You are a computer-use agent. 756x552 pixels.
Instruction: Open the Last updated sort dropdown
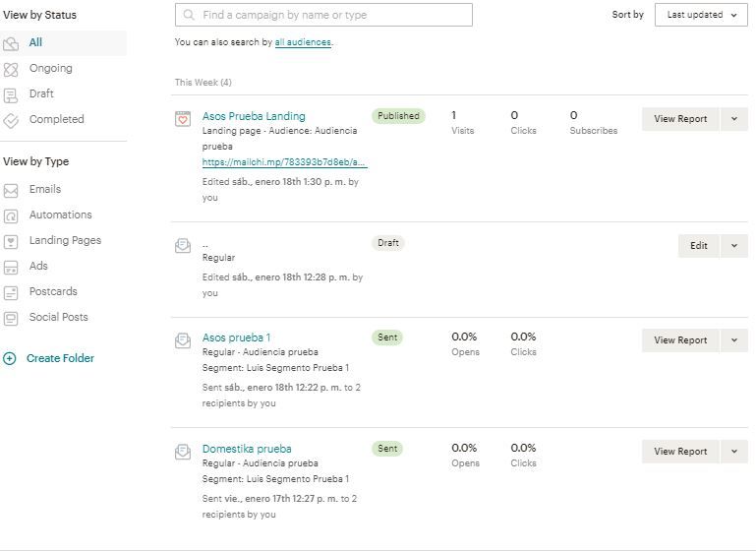(x=701, y=15)
